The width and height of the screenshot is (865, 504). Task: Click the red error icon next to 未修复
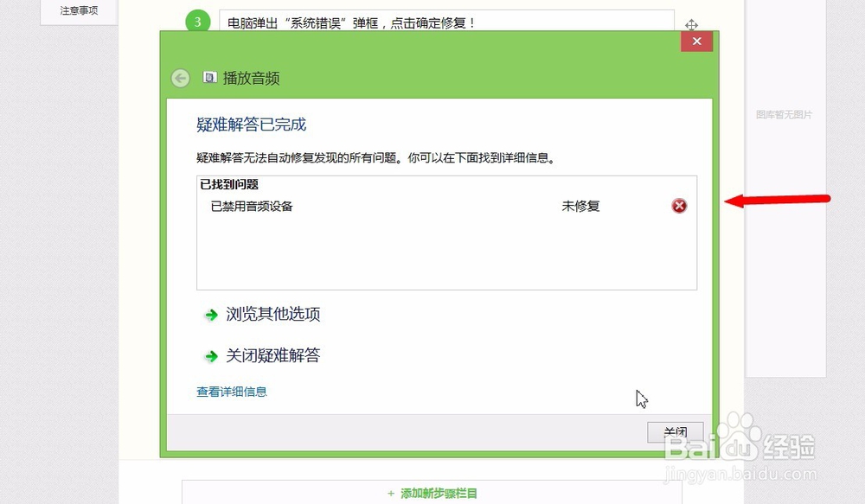click(679, 206)
